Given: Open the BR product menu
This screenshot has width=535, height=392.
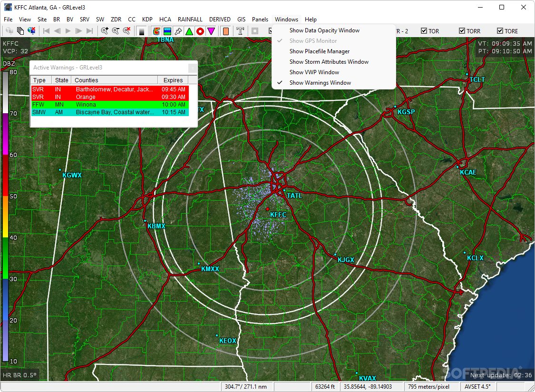Looking at the screenshot, I should (x=57, y=20).
